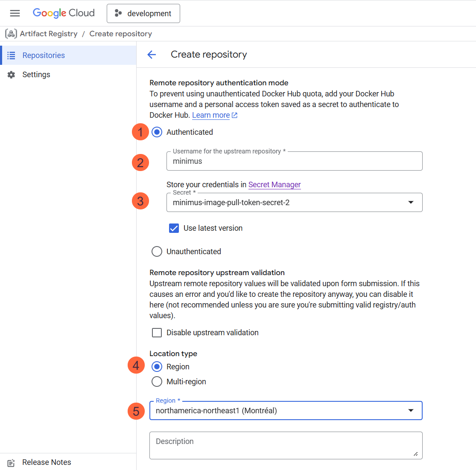Image resolution: width=476 pixels, height=470 pixels.
Task: Open the Secret dropdown
Action: 411,202
